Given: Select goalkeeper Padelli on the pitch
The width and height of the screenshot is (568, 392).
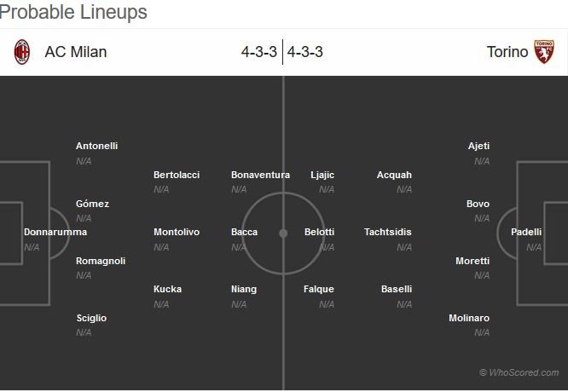Looking at the screenshot, I should click(526, 232).
